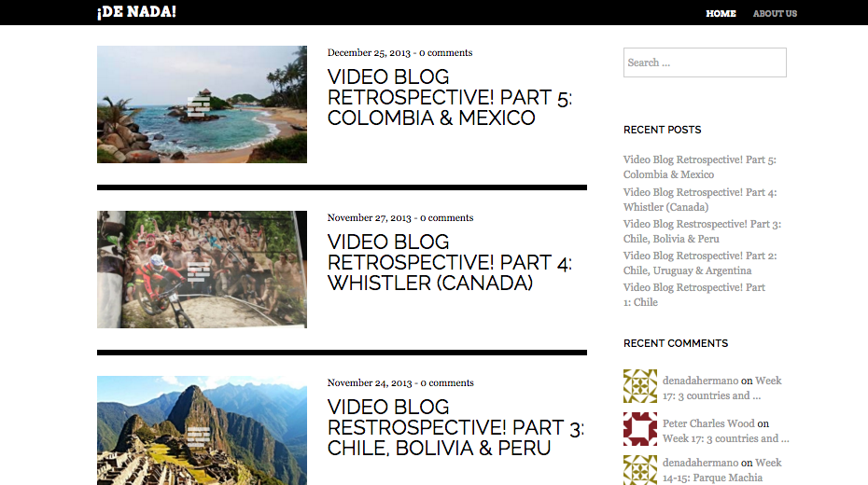Screen dimensions: 868x485
Task: Click the denadahermano avatar beside the Week 14-15 comment
Action: point(640,470)
